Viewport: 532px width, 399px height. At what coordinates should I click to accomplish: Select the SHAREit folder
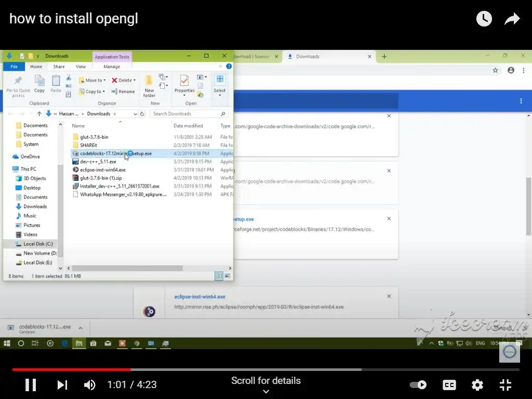tap(88, 145)
